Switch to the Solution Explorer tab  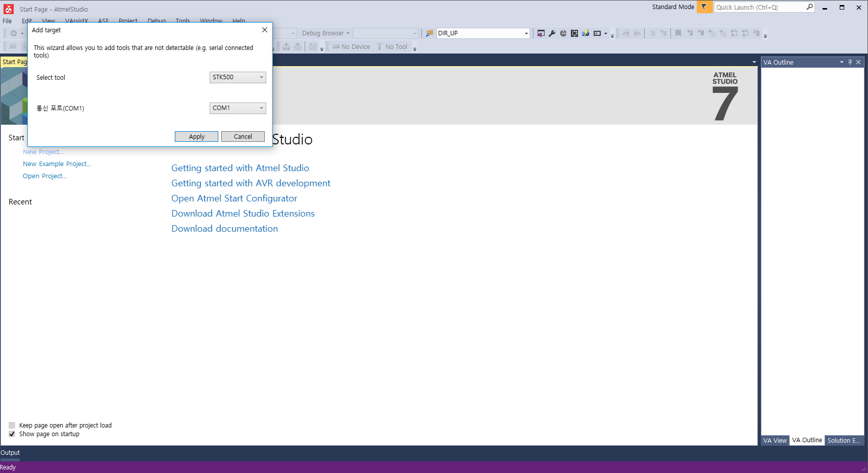tap(843, 440)
